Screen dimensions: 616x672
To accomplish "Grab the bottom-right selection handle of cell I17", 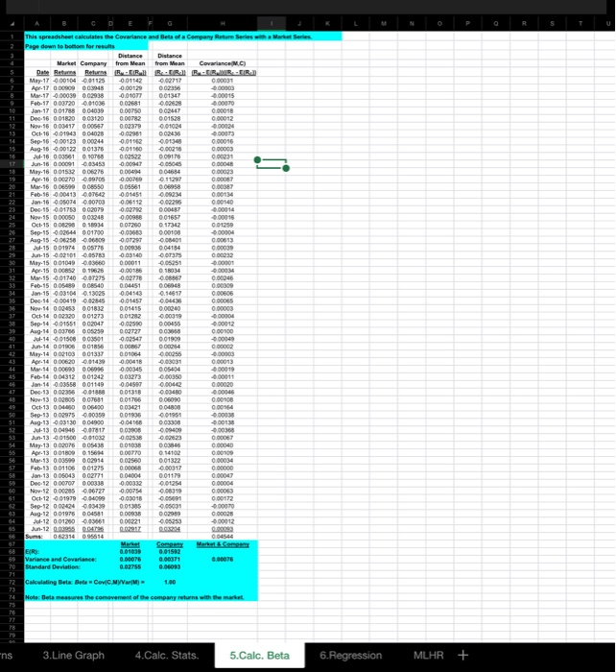I will pyautogui.click(x=286, y=168).
